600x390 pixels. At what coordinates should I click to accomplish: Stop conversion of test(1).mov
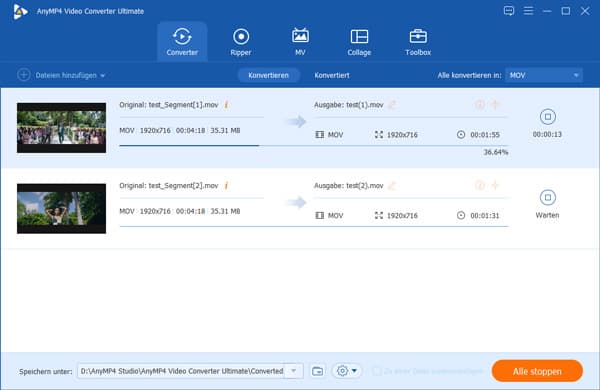[548, 117]
